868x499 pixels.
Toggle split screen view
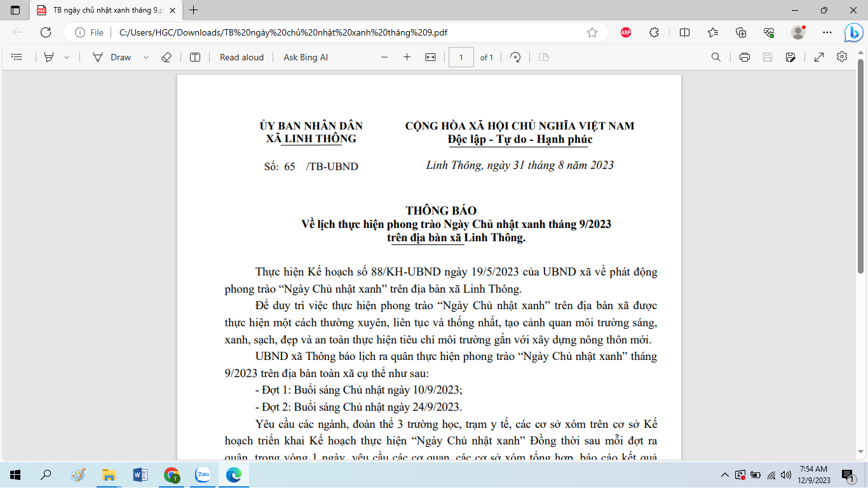click(x=684, y=32)
